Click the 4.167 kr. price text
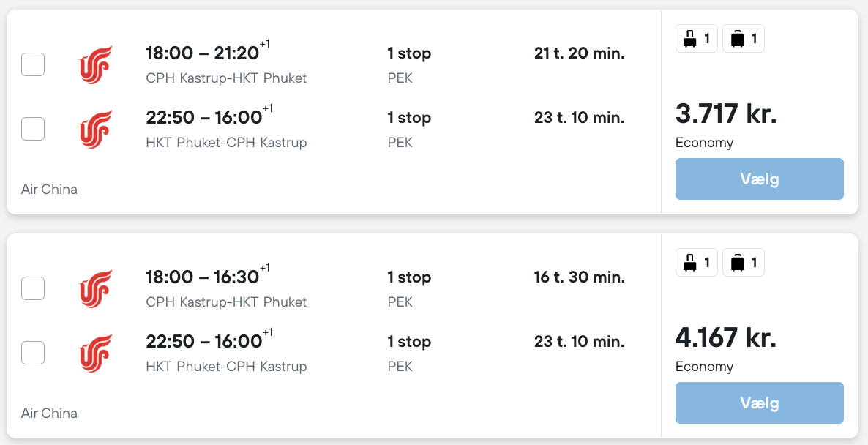 [726, 337]
